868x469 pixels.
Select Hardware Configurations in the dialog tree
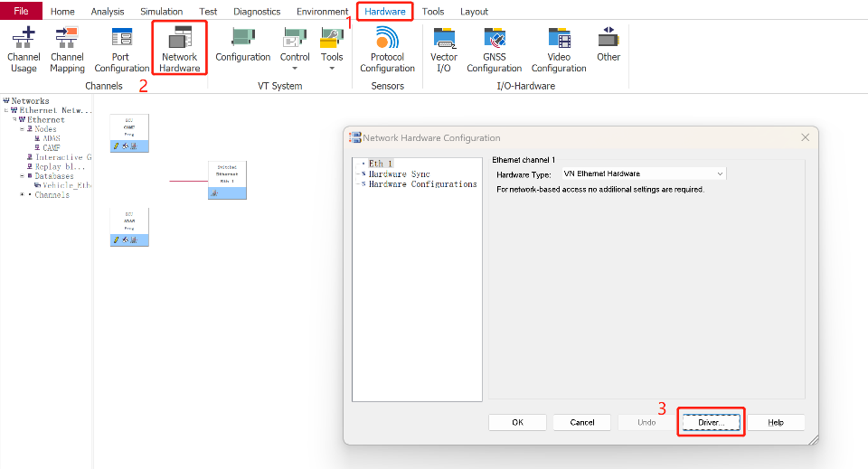[x=422, y=184]
